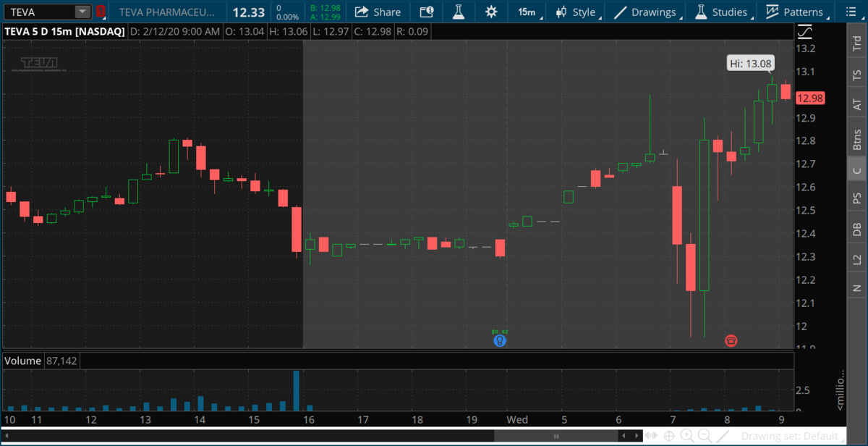868x446 pixels.
Task: Select the trendline drawing tool icon
Action: pos(723,437)
